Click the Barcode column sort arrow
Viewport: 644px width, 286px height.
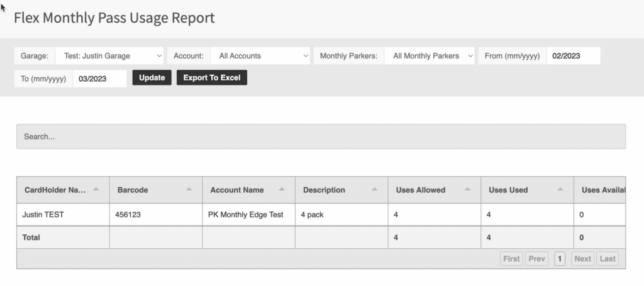pyautogui.click(x=189, y=189)
